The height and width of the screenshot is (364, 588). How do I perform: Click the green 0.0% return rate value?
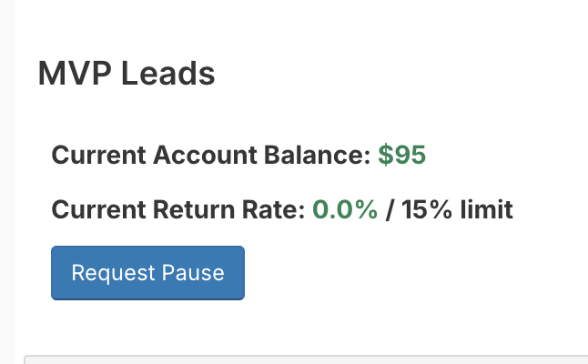345,211
